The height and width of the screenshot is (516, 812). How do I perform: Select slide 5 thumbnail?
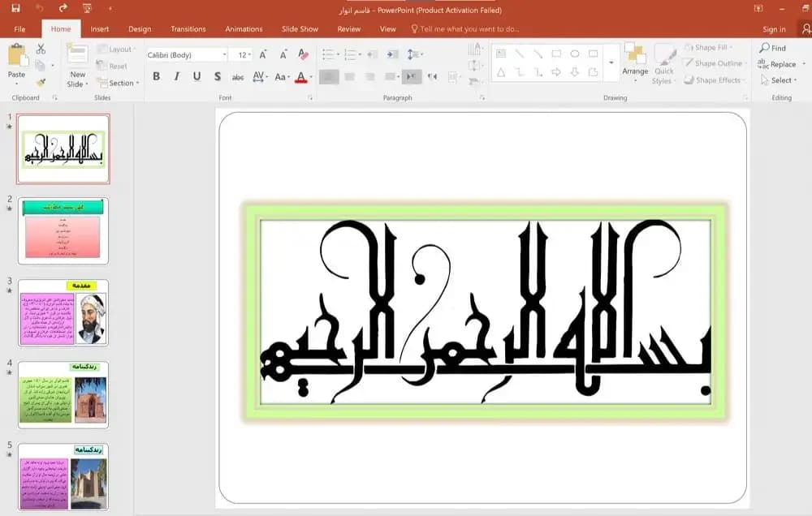[63, 477]
